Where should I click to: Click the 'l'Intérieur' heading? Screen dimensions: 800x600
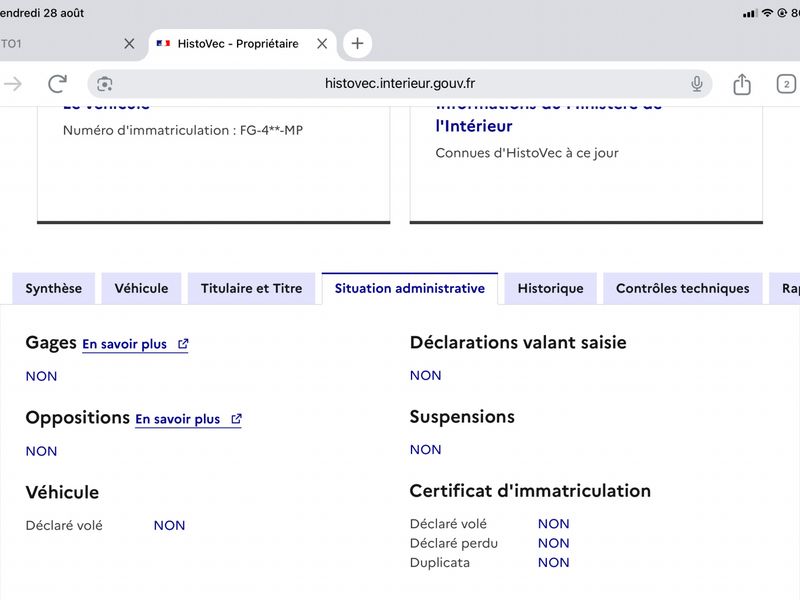(473, 126)
